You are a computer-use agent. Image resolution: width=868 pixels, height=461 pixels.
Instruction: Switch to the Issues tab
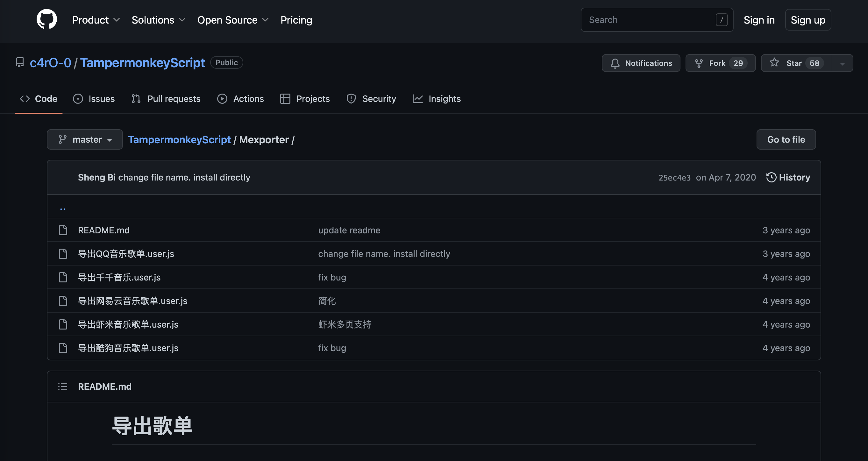point(94,99)
